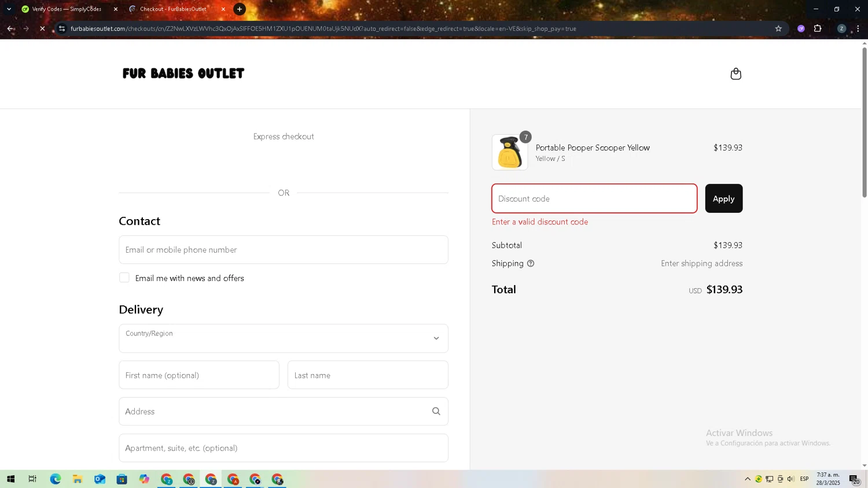
Task: Click the First name (optional) field
Action: pos(199,375)
